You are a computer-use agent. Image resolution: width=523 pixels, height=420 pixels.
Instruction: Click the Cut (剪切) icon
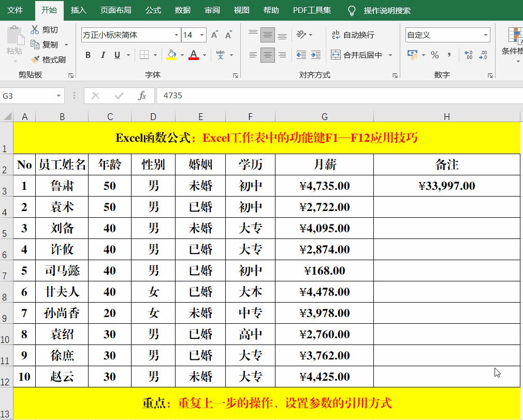pyautogui.click(x=35, y=29)
